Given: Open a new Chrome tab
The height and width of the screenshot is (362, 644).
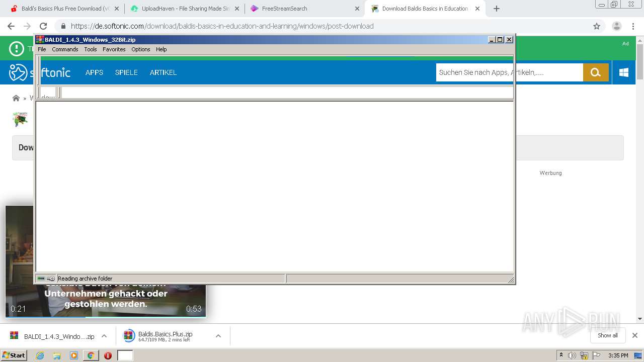Looking at the screenshot, I should tap(497, 9).
